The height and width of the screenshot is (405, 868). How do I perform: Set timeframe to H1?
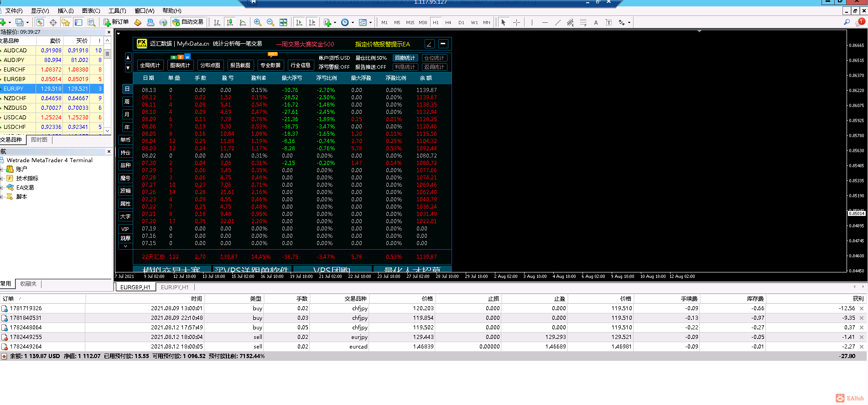(x=436, y=22)
